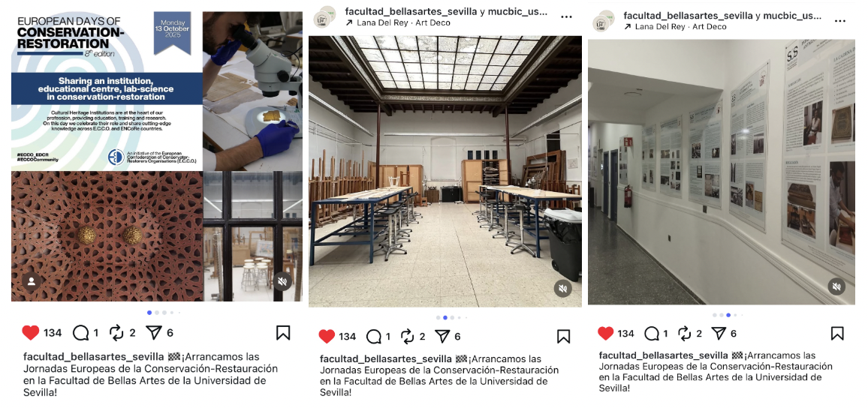Open facultad_bellasartes_sevilla in first post caption
Viewport: 868px width, 408px height.
(x=94, y=356)
